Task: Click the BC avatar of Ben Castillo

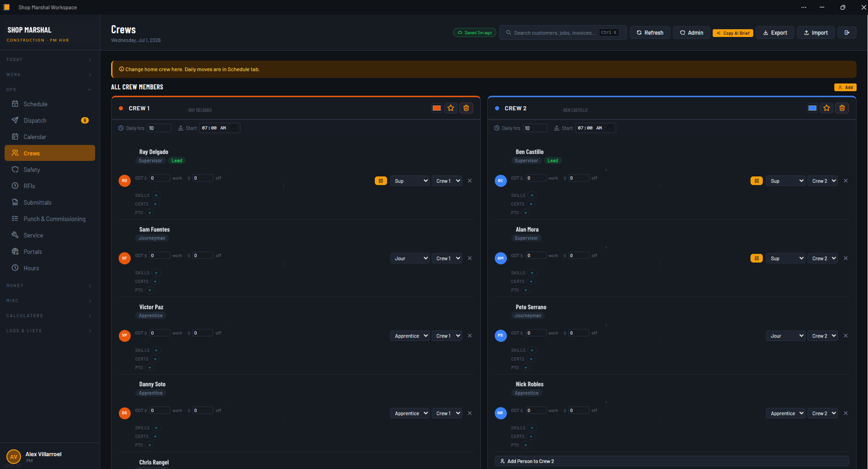Action: [x=501, y=181]
